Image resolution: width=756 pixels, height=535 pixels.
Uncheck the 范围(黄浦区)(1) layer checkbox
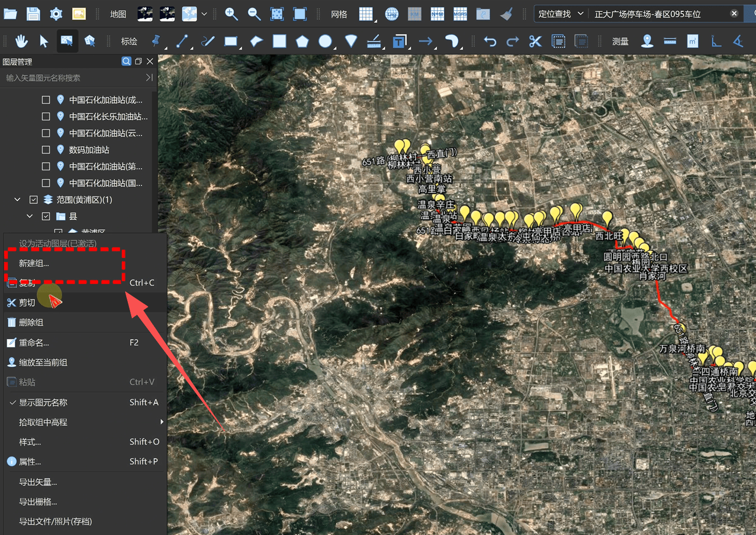pyautogui.click(x=34, y=200)
